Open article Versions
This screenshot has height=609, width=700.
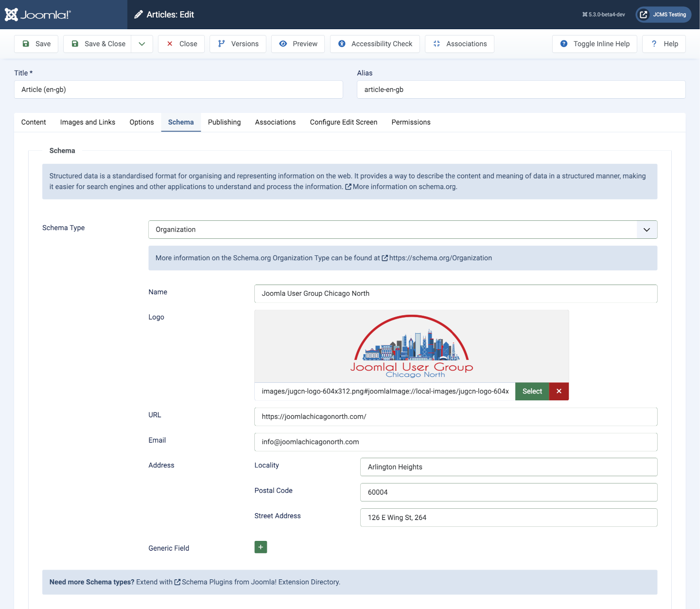click(238, 44)
